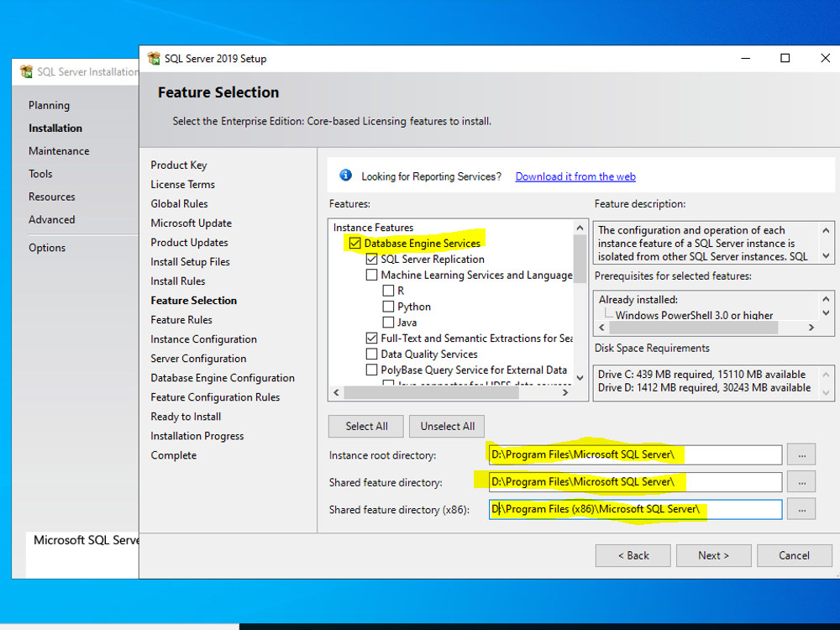Click the Unselect All button
840x630 pixels.
point(447,426)
